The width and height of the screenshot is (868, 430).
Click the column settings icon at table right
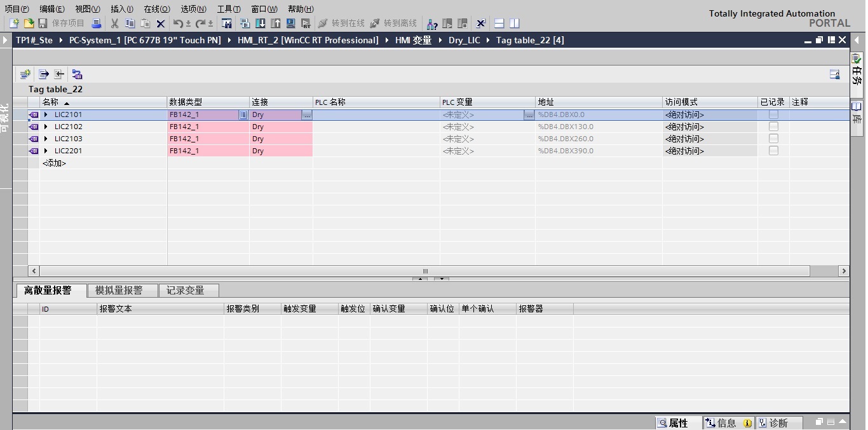click(x=835, y=74)
